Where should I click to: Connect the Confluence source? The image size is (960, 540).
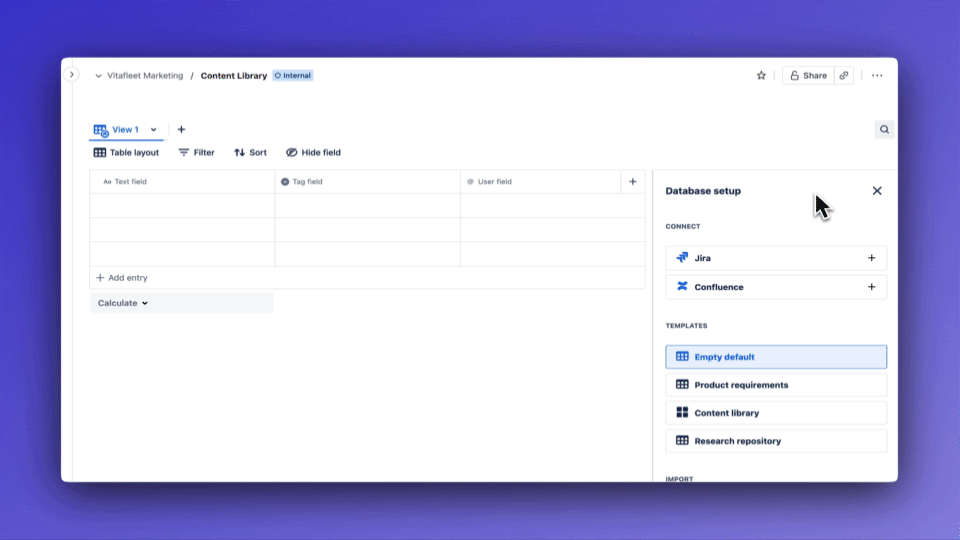tap(776, 287)
